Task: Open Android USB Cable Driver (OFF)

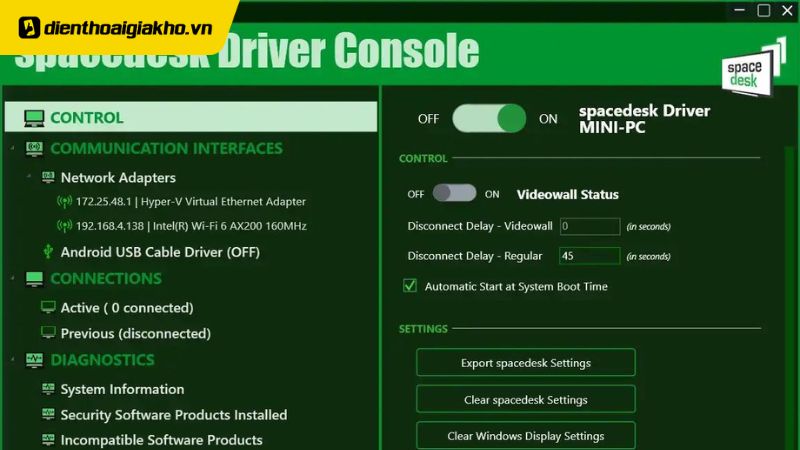Action: click(160, 252)
